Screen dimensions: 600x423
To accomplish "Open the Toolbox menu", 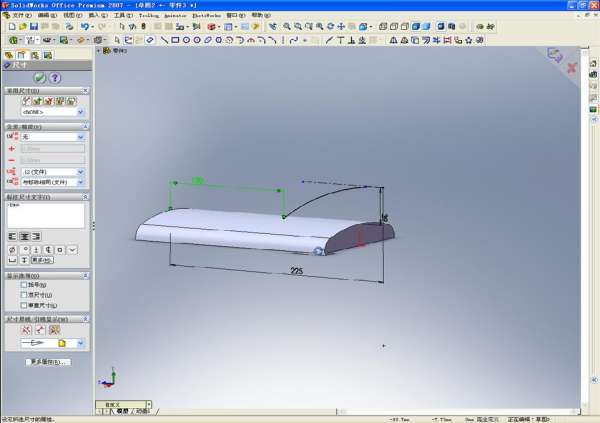I will (x=148, y=16).
